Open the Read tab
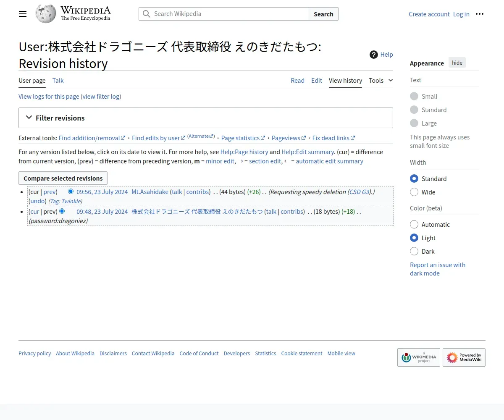The height and width of the screenshot is (420, 504). [x=297, y=80]
